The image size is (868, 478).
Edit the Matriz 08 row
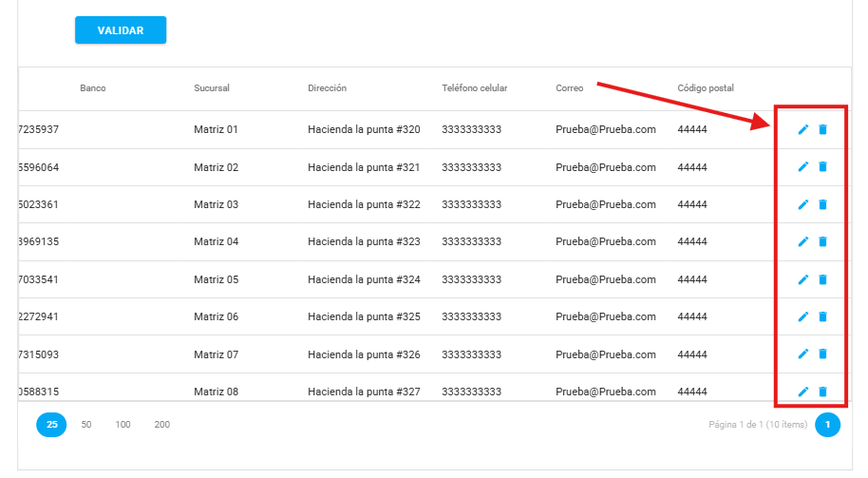pyautogui.click(x=803, y=392)
